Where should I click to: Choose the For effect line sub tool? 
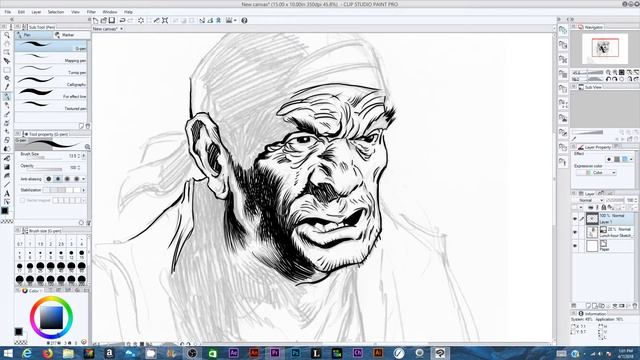coord(51,94)
